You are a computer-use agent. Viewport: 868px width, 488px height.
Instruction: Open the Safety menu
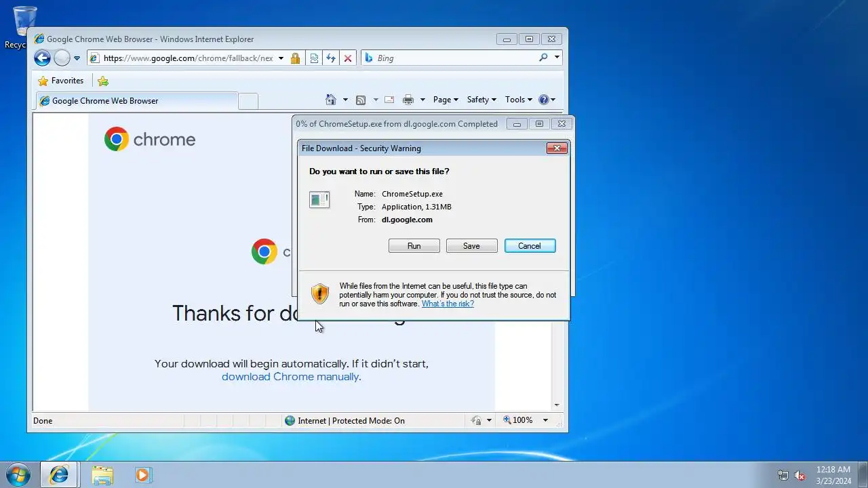pyautogui.click(x=481, y=100)
